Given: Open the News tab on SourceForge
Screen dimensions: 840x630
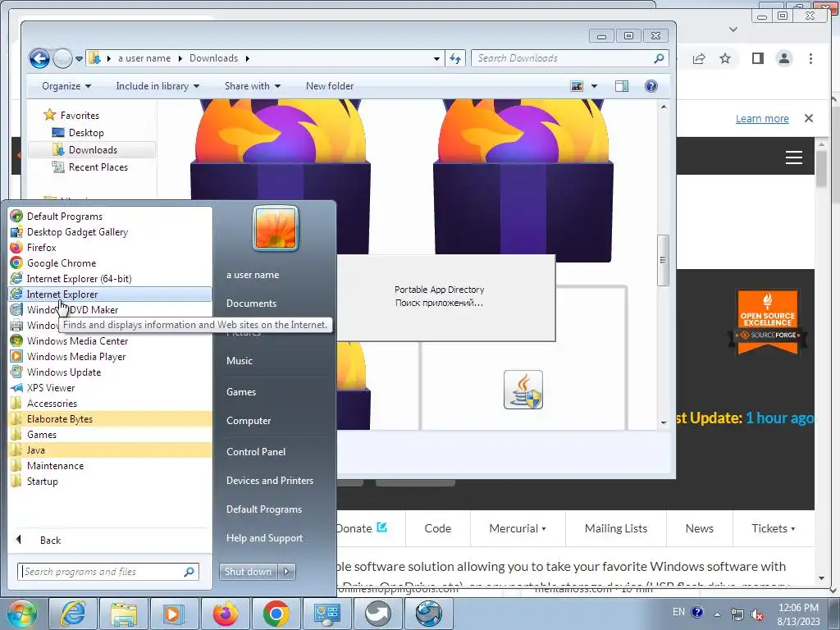Looking at the screenshot, I should coord(699,528).
